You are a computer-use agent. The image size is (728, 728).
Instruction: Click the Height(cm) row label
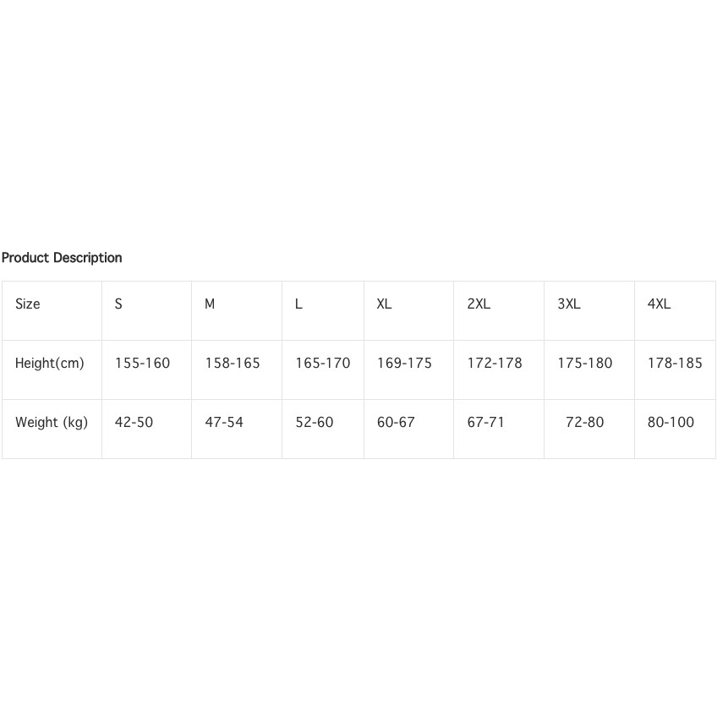pyautogui.click(x=50, y=364)
